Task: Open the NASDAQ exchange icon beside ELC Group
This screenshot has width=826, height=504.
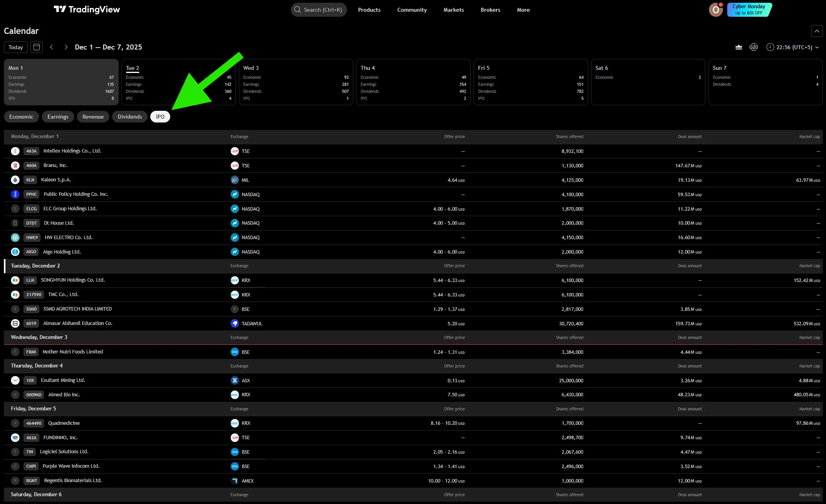Action: click(x=235, y=209)
